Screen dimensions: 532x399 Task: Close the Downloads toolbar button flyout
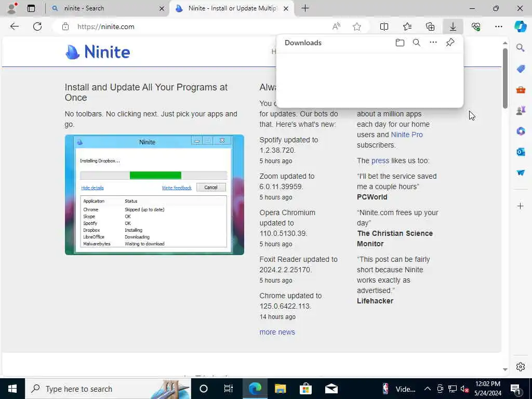pos(453,26)
